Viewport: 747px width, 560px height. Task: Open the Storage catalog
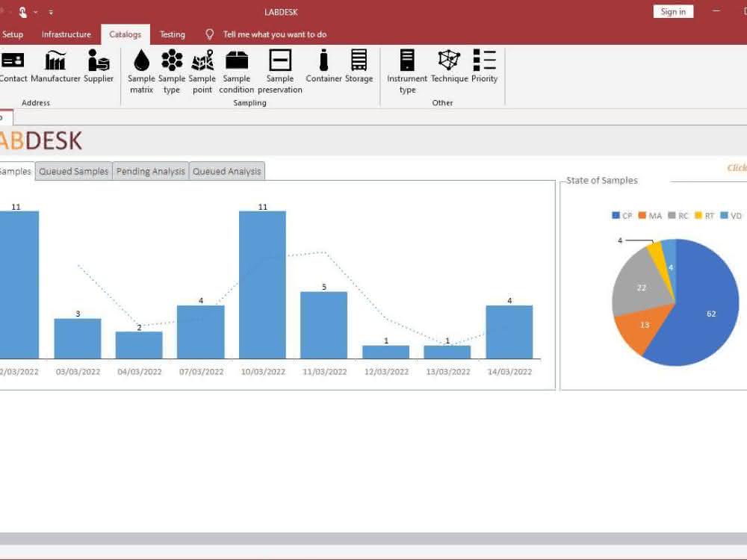point(359,66)
